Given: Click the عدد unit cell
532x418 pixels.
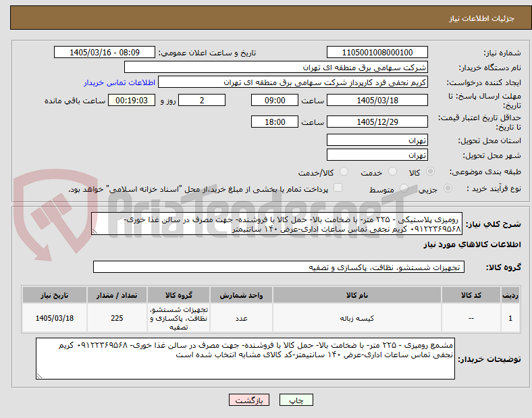Looking at the screenshot, I should [241, 318].
